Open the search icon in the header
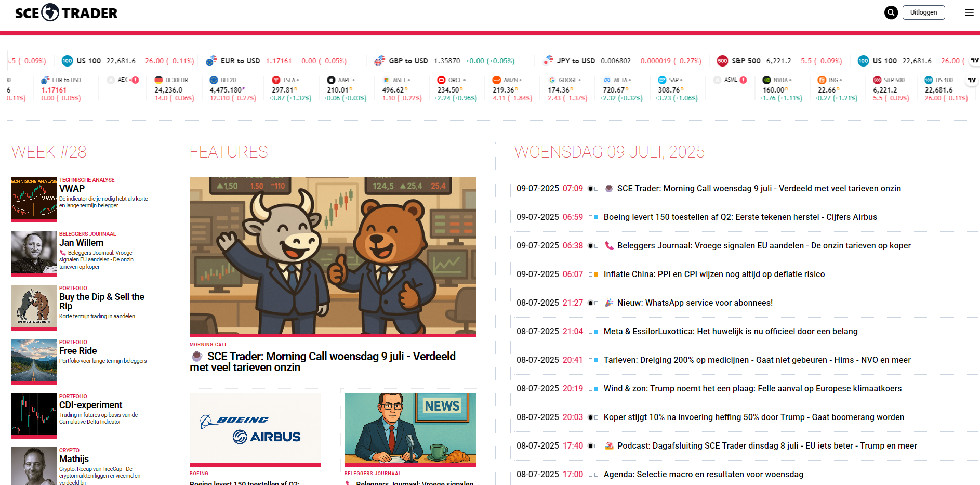The image size is (980, 485). (891, 12)
